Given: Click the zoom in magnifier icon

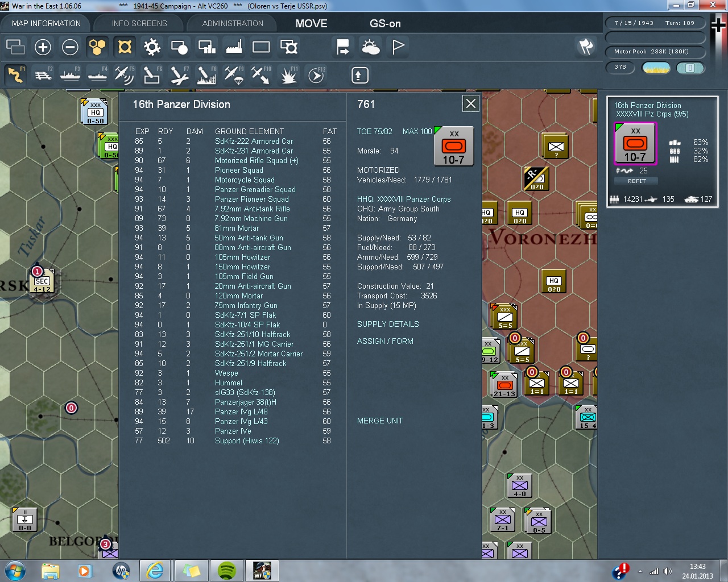Looking at the screenshot, I should [43, 47].
